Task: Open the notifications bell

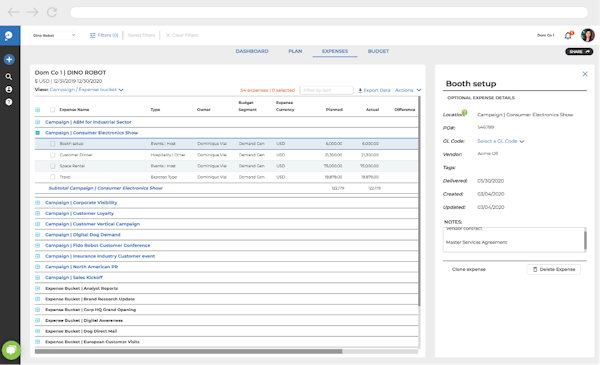Action: point(568,36)
